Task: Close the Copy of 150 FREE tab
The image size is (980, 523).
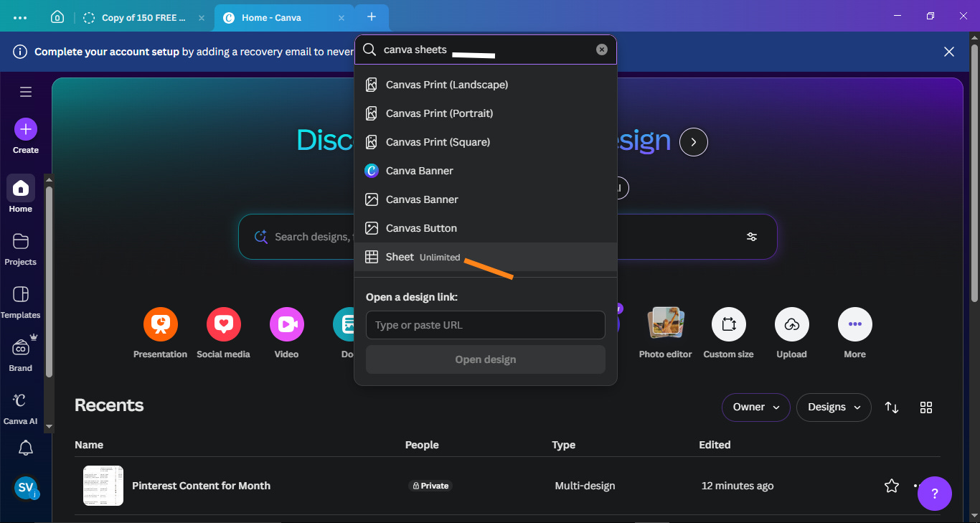Action: point(202,18)
